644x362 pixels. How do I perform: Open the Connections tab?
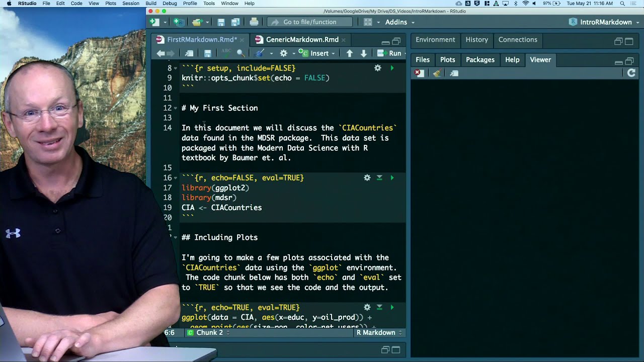coord(518,40)
